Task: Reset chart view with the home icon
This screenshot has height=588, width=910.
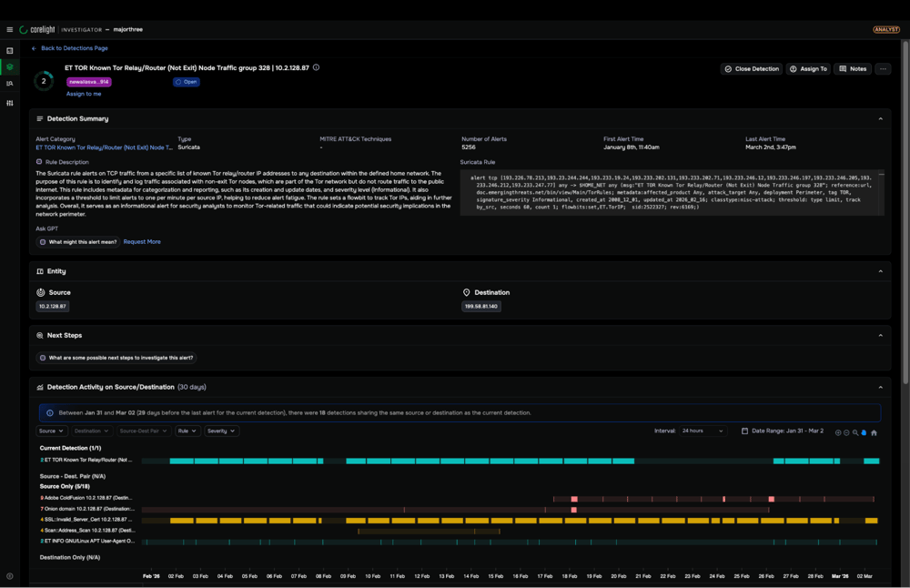Action: point(874,432)
